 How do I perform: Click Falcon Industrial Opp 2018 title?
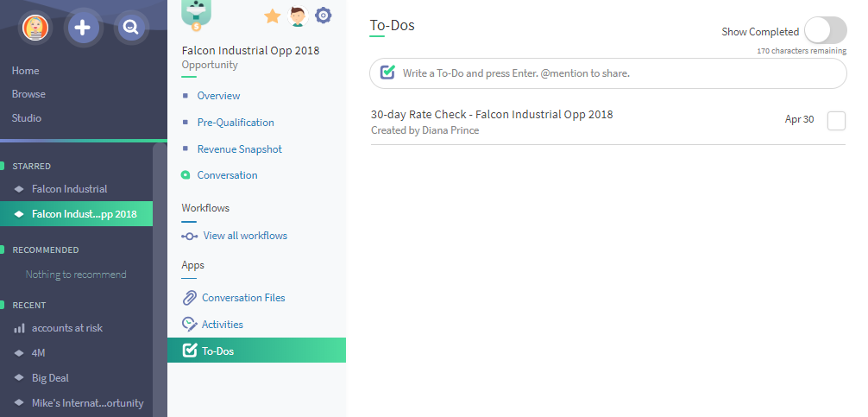251,50
